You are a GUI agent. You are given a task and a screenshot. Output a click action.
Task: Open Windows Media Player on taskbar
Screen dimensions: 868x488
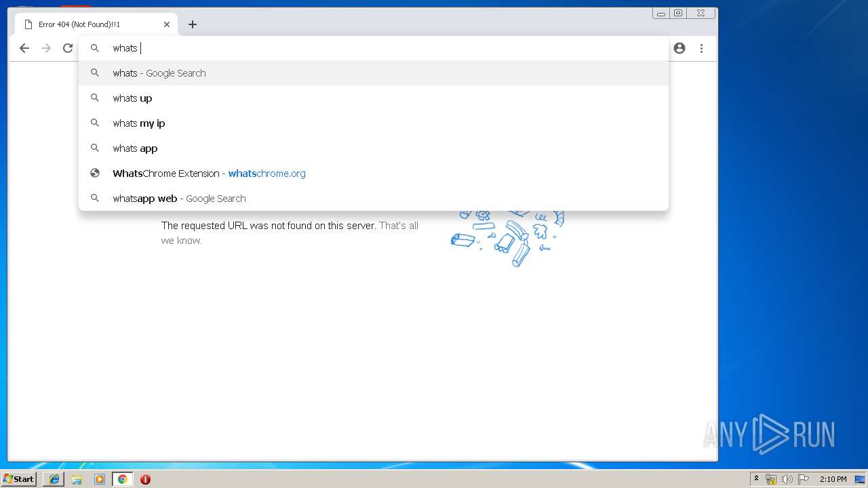[100, 479]
